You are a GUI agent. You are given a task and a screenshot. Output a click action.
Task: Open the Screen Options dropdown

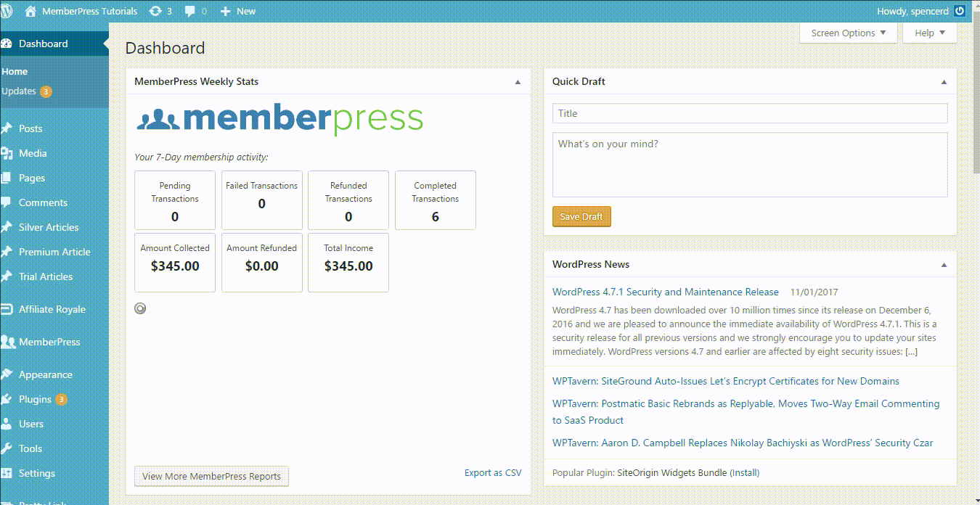[849, 33]
